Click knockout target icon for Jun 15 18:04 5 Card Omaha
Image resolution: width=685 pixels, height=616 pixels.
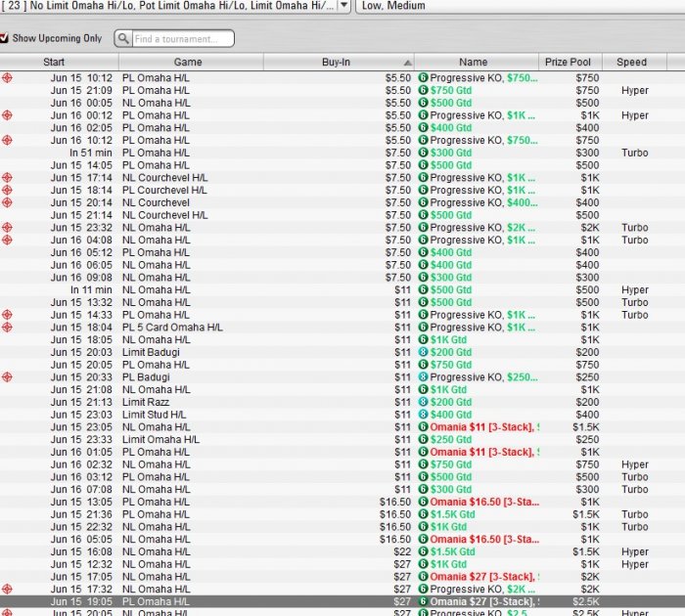coord(7,327)
